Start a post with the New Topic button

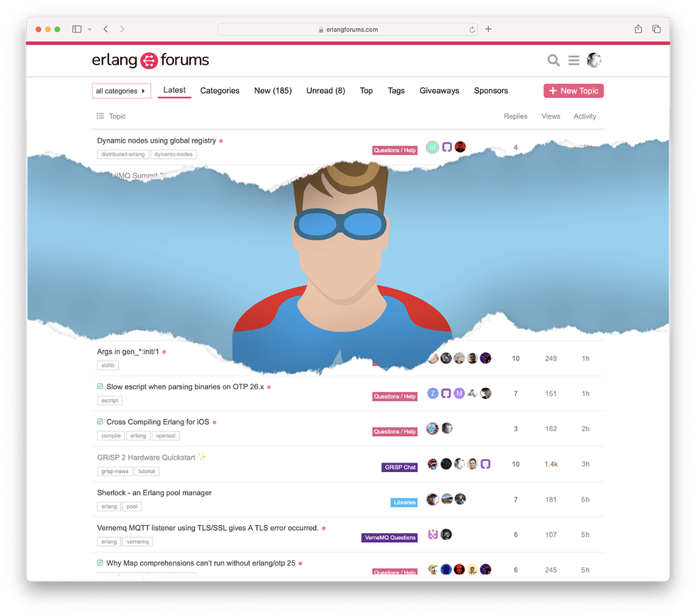tap(573, 90)
